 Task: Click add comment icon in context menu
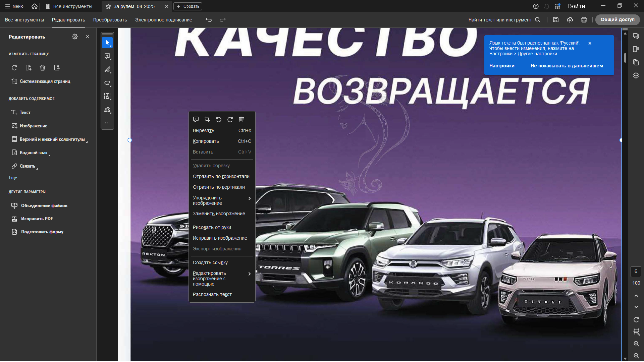(x=196, y=119)
